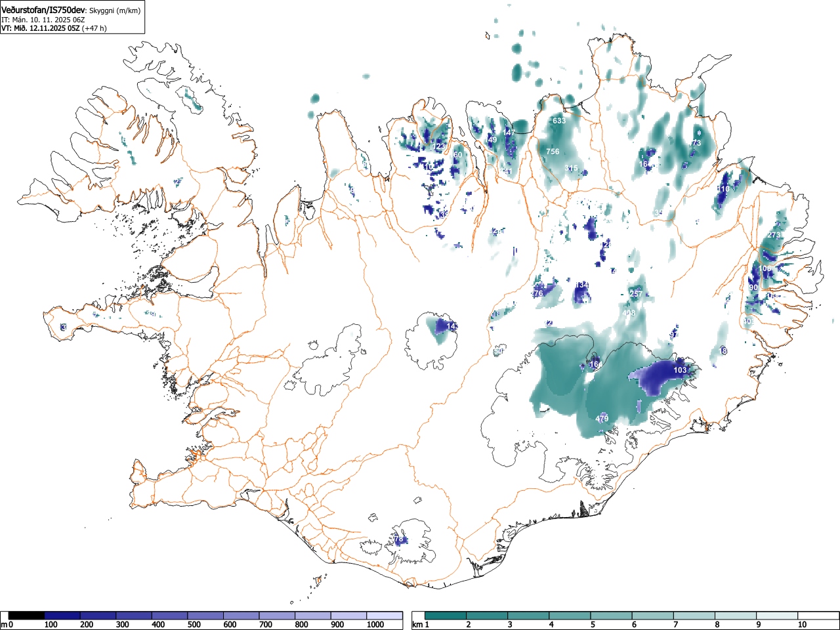
Task: Select the black 0–100 m legend swatch
Action: point(26,616)
